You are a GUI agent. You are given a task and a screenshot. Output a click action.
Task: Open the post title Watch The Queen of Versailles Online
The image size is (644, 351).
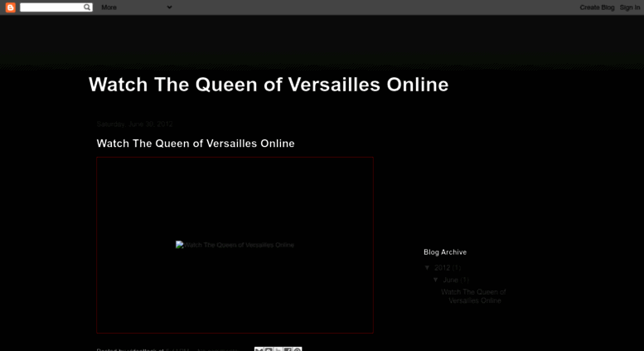(x=196, y=144)
